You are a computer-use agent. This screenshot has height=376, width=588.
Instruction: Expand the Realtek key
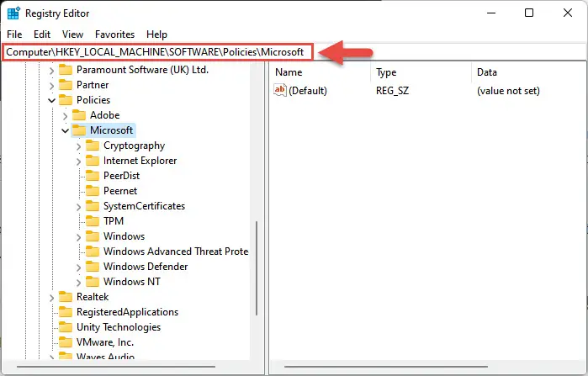point(51,297)
